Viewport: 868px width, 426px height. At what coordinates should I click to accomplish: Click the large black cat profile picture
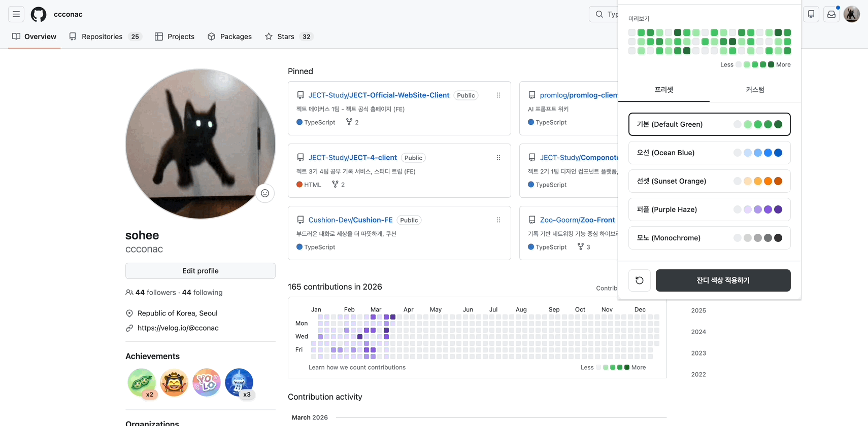point(201,144)
